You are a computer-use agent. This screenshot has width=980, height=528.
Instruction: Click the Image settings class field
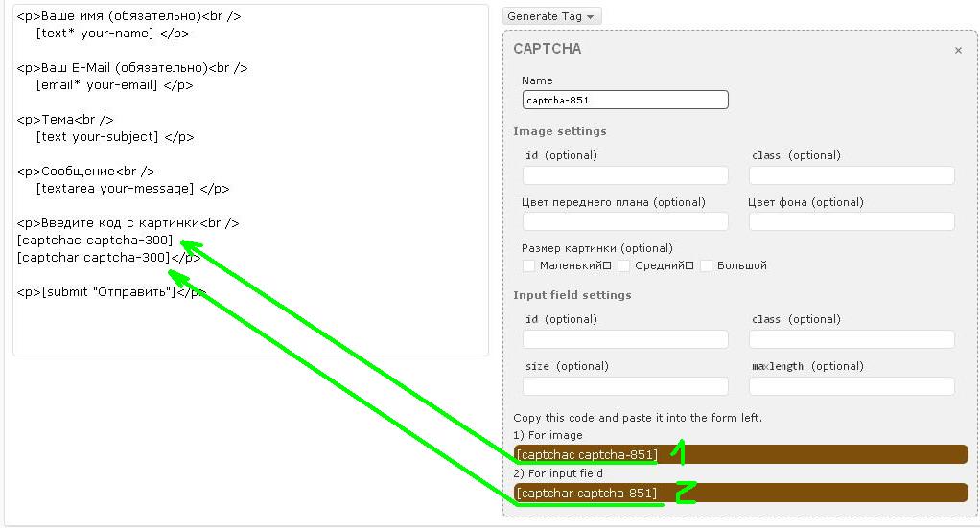(852, 175)
